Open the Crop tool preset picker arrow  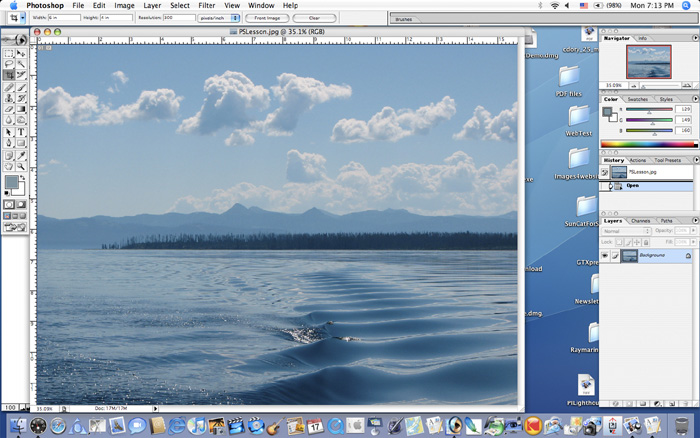pyautogui.click(x=22, y=18)
